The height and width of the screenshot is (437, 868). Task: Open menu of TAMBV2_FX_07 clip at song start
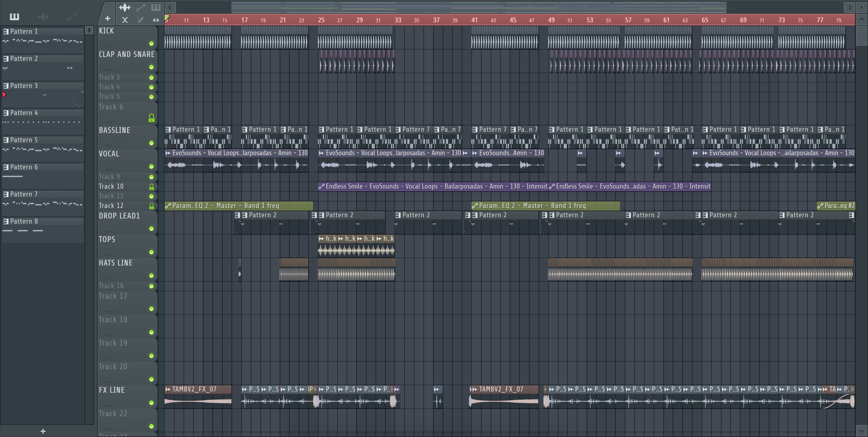pos(168,389)
